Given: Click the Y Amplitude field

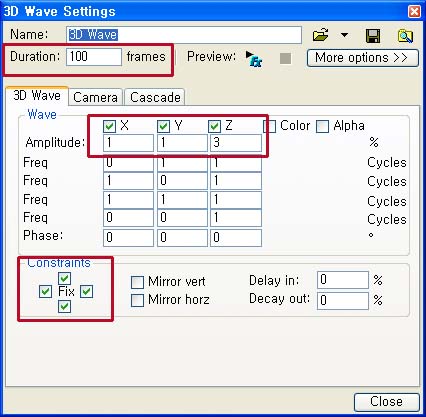Looking at the screenshot, I should [x=182, y=143].
